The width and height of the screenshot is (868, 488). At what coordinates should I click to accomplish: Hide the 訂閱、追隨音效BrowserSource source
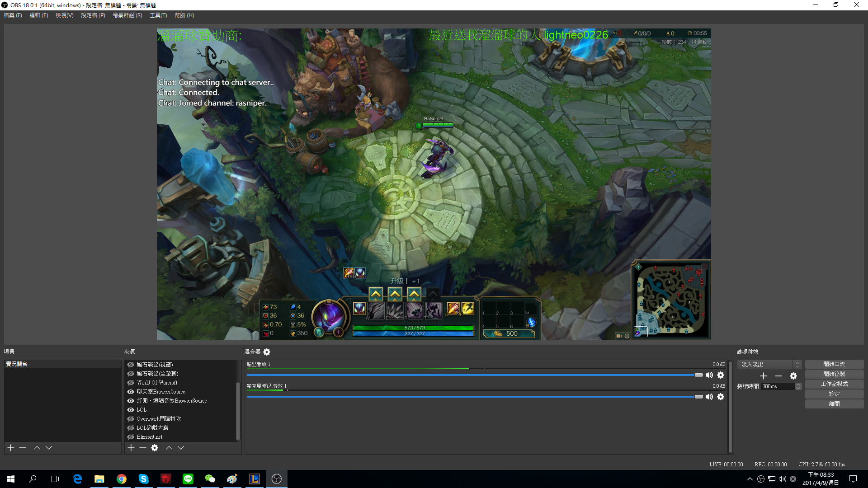pos(131,401)
